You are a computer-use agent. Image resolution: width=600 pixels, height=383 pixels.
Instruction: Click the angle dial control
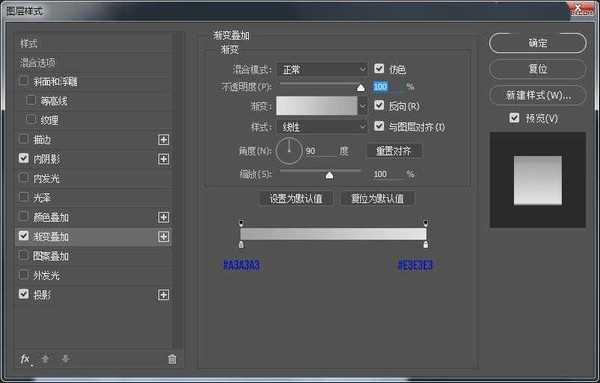(289, 151)
